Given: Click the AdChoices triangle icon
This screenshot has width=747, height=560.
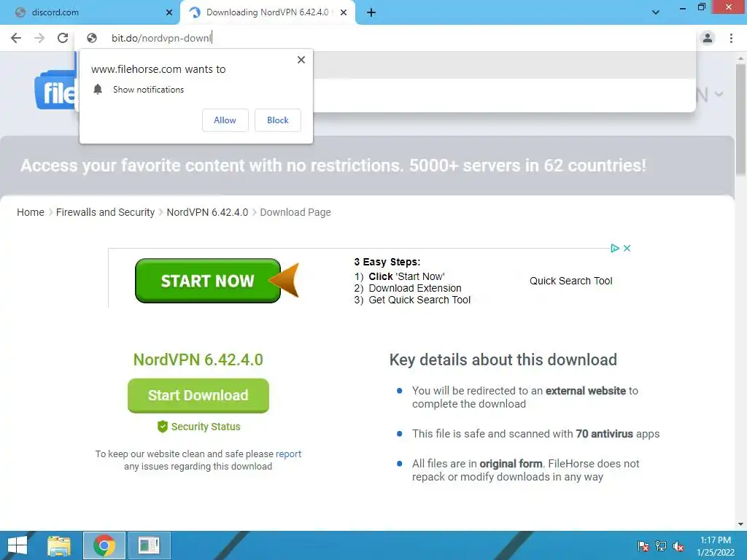Looking at the screenshot, I should click(x=614, y=248).
